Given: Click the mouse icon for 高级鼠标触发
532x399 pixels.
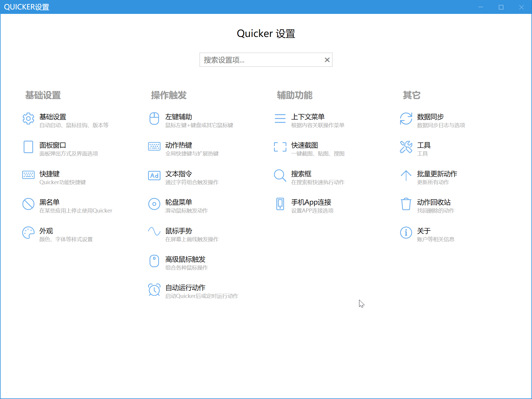Looking at the screenshot, I should click(154, 261).
